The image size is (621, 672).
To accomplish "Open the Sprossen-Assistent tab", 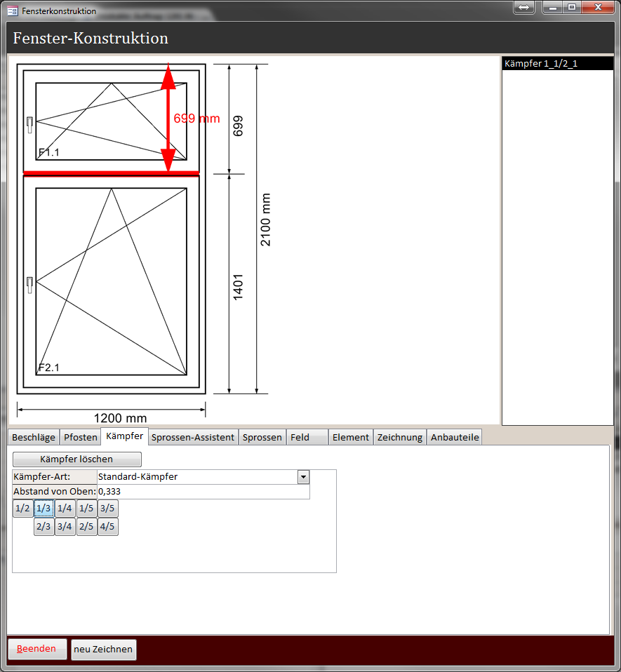I will click(x=192, y=437).
